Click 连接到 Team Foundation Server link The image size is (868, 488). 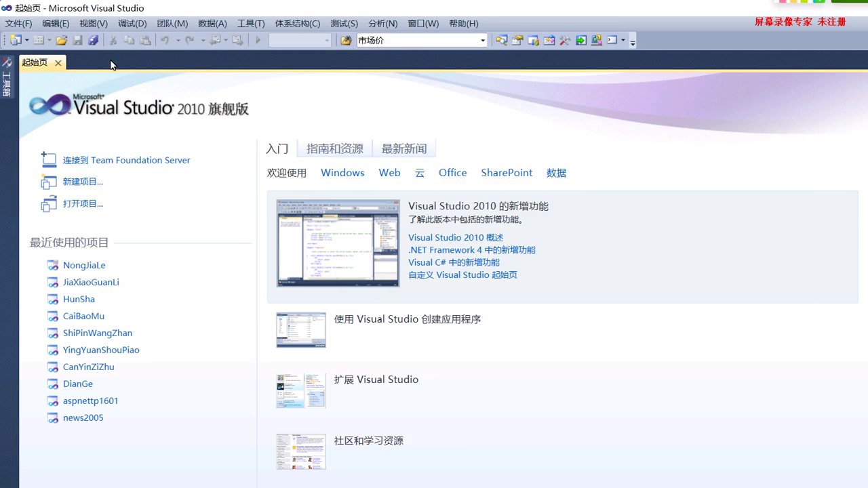click(126, 160)
